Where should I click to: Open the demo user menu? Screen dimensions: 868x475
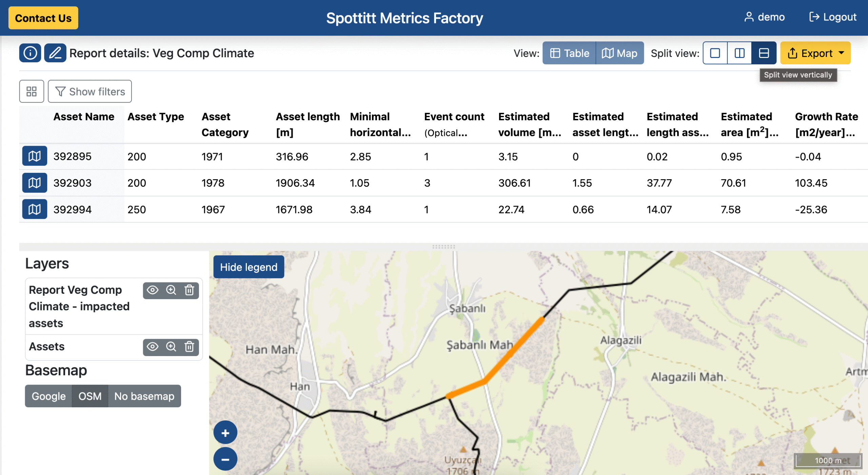pos(764,17)
